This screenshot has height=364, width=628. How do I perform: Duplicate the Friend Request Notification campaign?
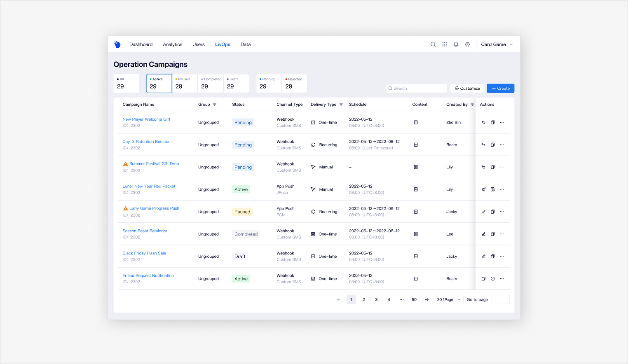click(483, 279)
